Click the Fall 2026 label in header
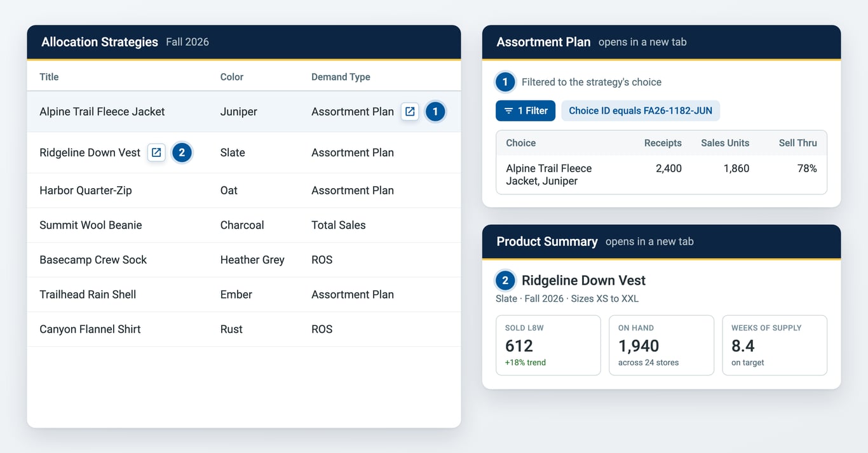This screenshot has width=868, height=453. [187, 42]
